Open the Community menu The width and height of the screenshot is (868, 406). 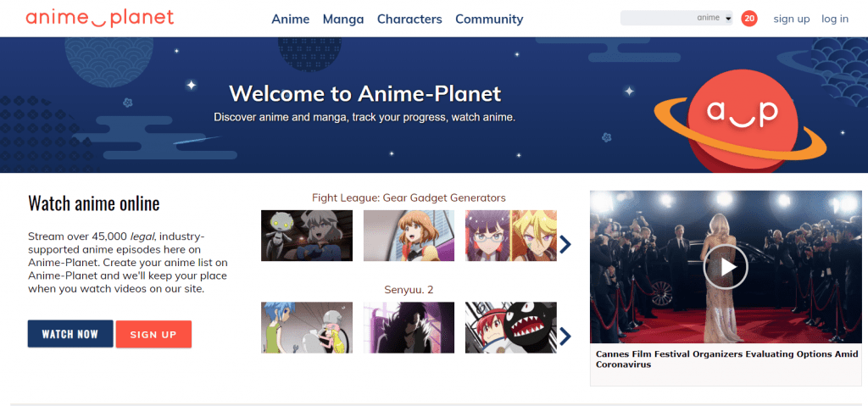(489, 19)
